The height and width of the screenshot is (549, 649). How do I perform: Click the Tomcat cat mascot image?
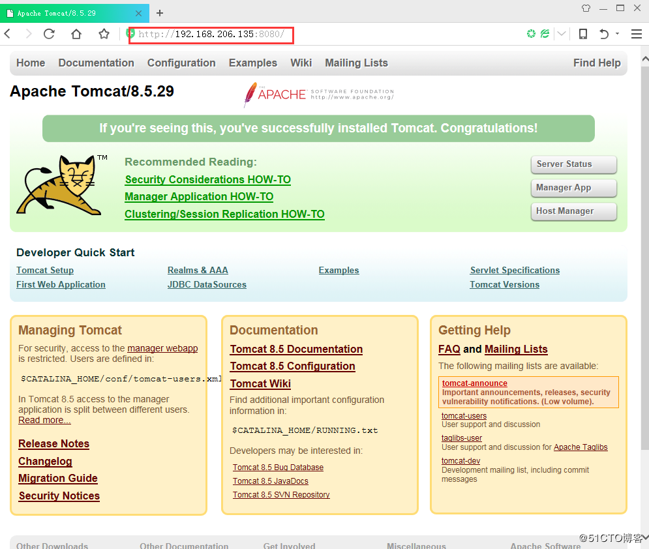pyautogui.click(x=61, y=185)
